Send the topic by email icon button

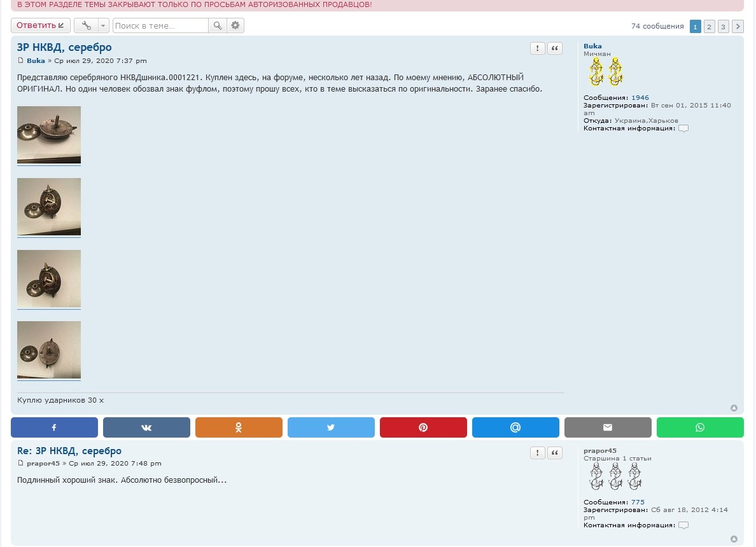(608, 427)
